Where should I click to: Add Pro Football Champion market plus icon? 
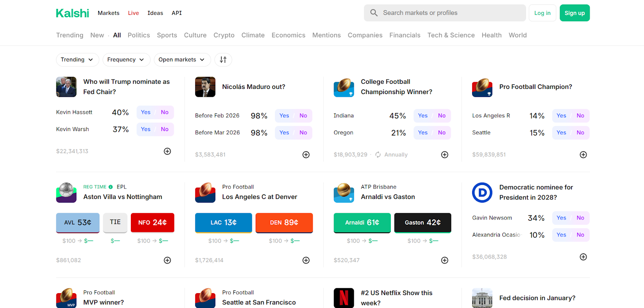[x=583, y=155]
